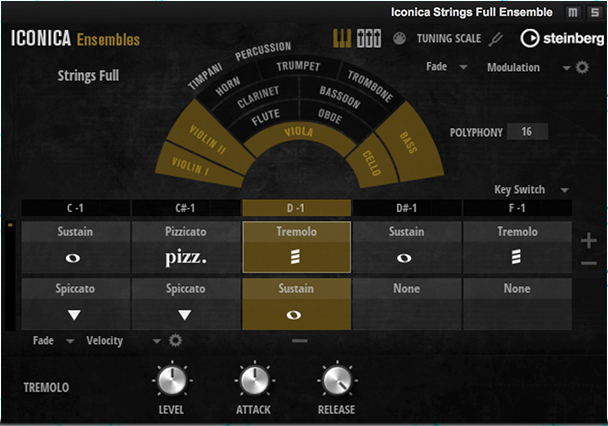608x426 pixels.
Task: Select the F-1 key switch header
Action: pos(517,208)
